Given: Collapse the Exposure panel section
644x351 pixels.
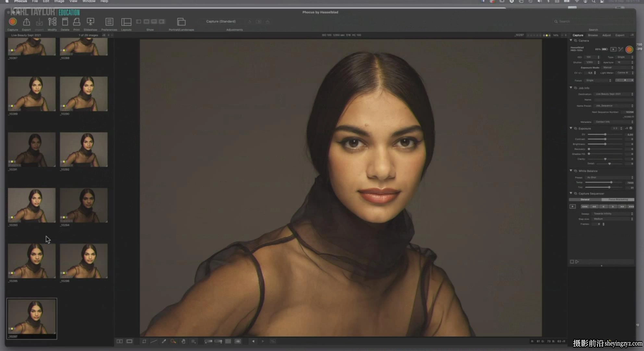Looking at the screenshot, I should click(x=571, y=128).
